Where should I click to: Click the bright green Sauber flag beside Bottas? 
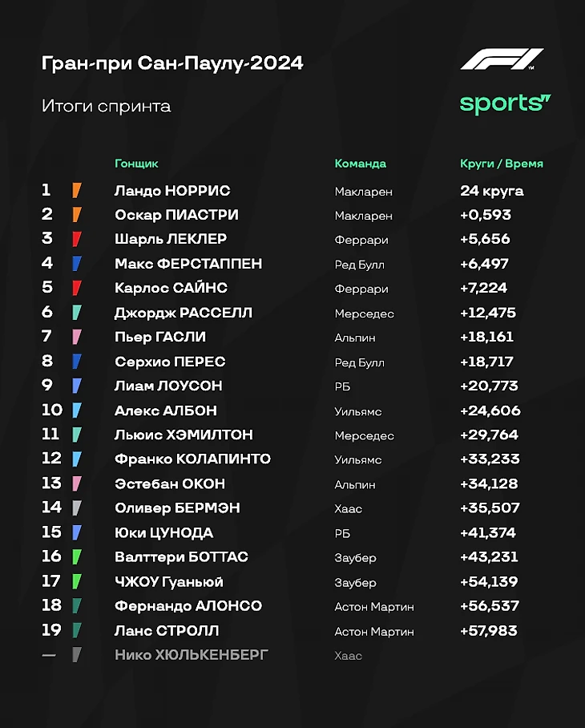pos(77,557)
